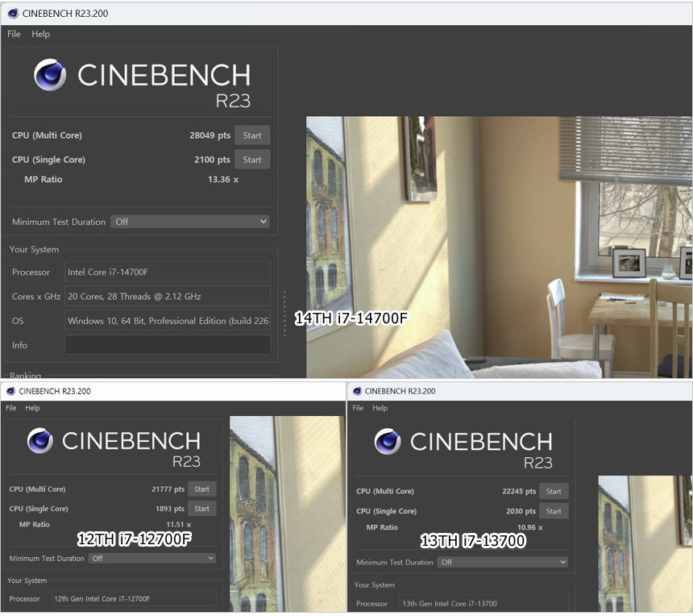693x616 pixels.
Task: Open the File menu in the top Cinebench window
Action: (14, 34)
